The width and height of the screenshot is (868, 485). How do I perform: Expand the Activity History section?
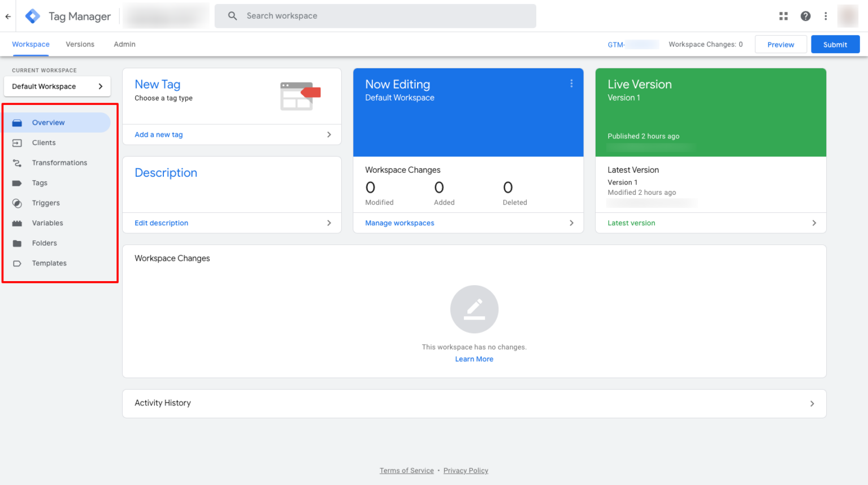click(812, 403)
